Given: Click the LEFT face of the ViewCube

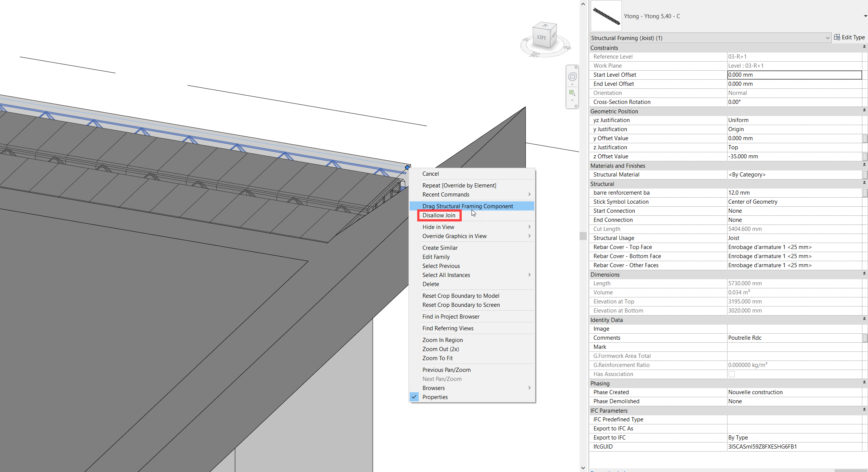Looking at the screenshot, I should pos(541,38).
